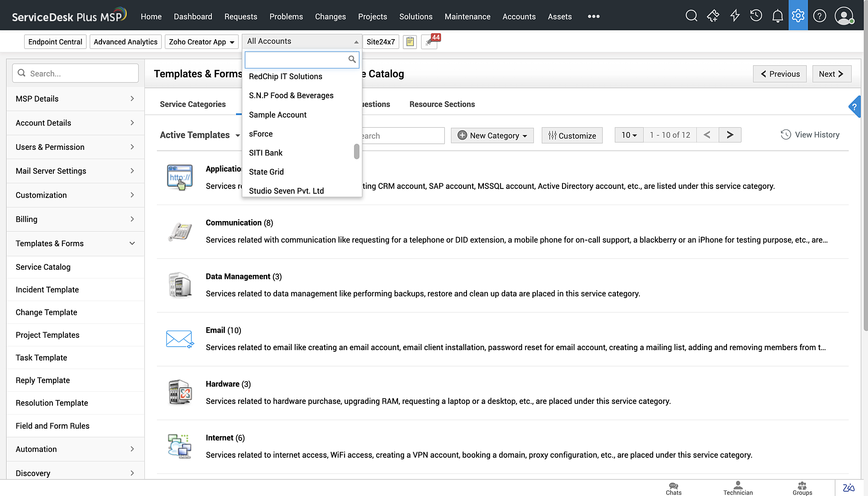
Task: Open the Notifications bell icon
Action: (778, 16)
